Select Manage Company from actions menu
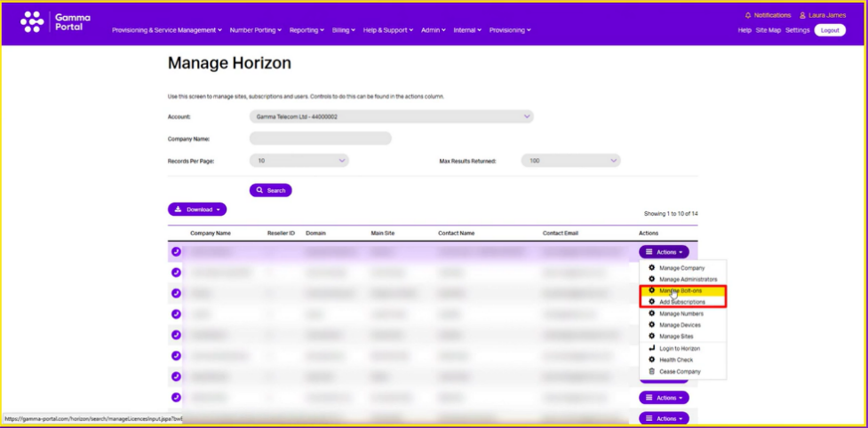Screen dimensions: 868x428 pyautogui.click(x=682, y=267)
